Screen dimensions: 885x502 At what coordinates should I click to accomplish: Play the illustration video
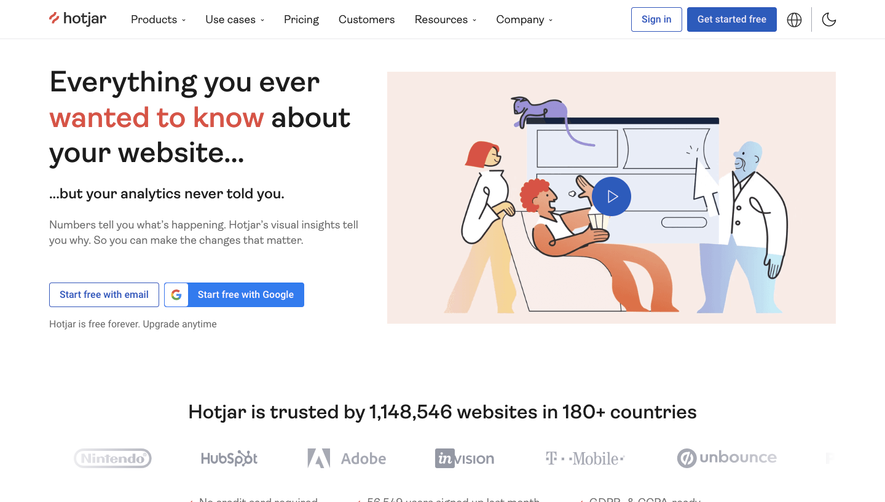[611, 197]
